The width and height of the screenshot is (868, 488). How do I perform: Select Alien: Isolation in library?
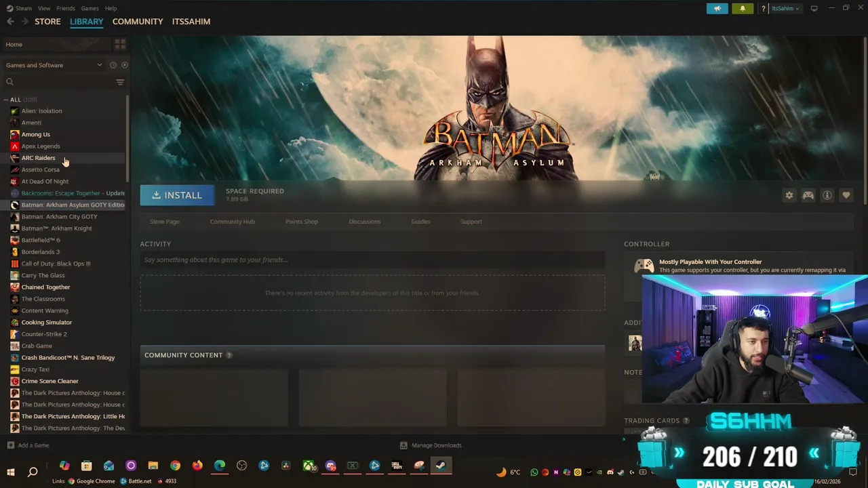(41, 111)
